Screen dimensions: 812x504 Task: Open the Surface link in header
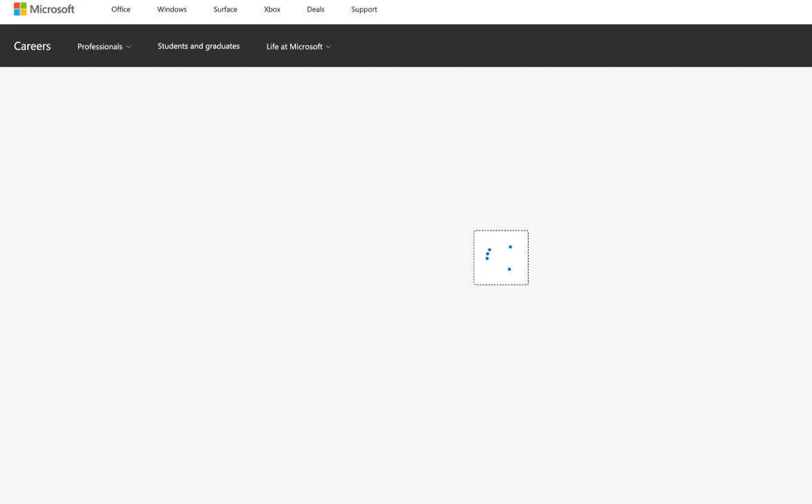coord(225,9)
